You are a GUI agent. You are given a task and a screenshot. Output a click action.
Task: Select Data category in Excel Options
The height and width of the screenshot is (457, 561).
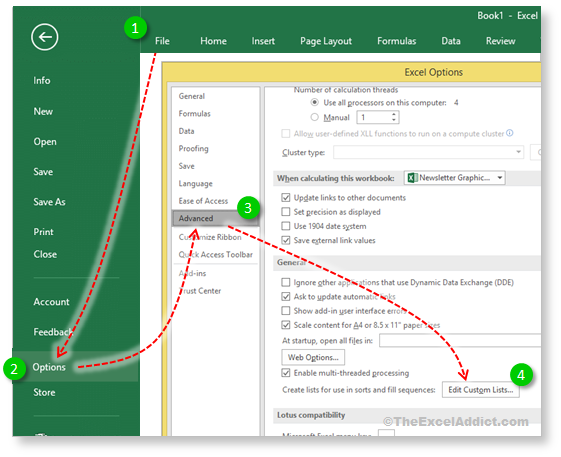(x=186, y=131)
